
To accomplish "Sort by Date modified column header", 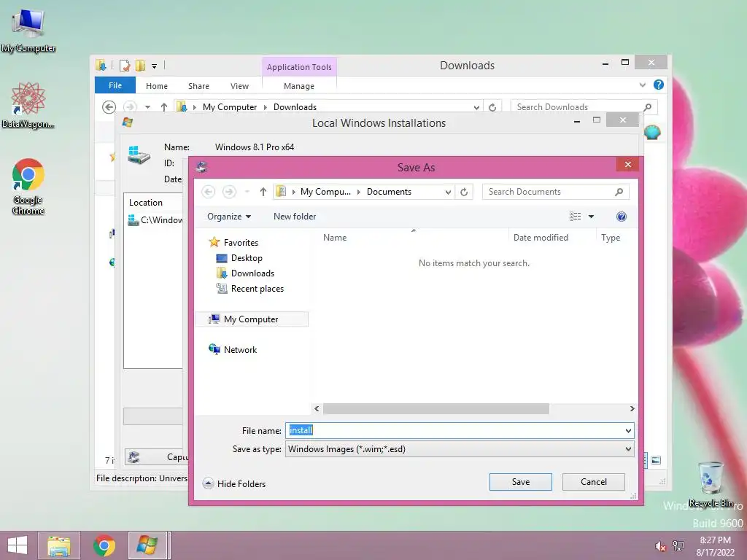I will (x=541, y=238).
